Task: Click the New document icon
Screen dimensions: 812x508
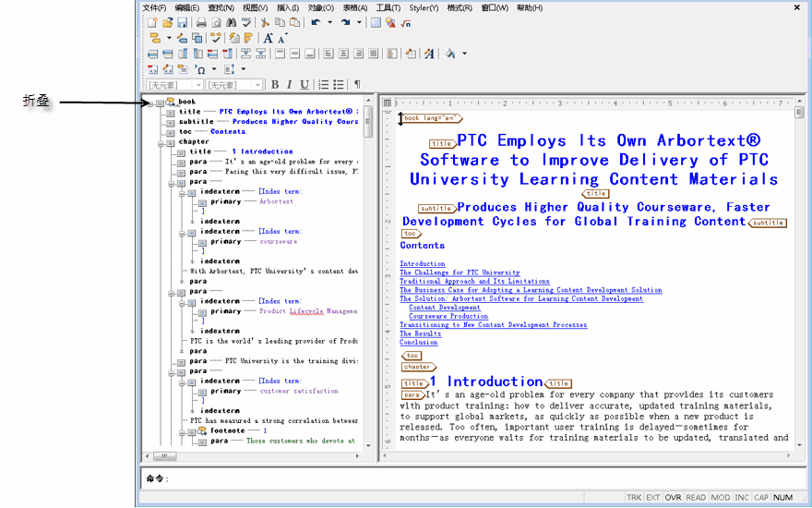Action: 152,23
